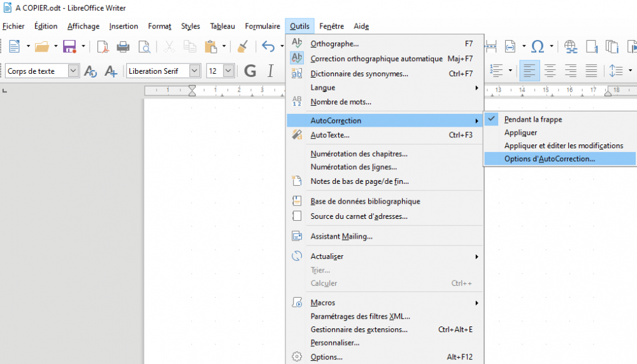Image resolution: width=637 pixels, height=364 pixels.
Task: Toggle the left alignment button
Action: (x=529, y=71)
